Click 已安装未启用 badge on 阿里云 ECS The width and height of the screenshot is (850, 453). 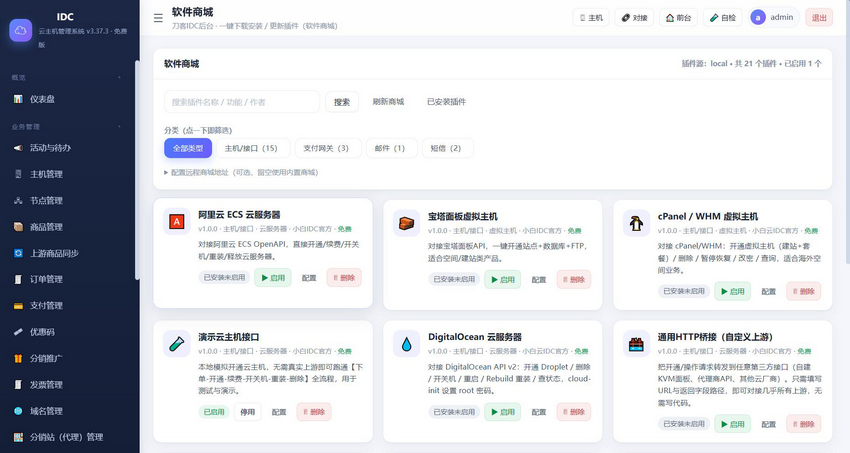pos(224,277)
